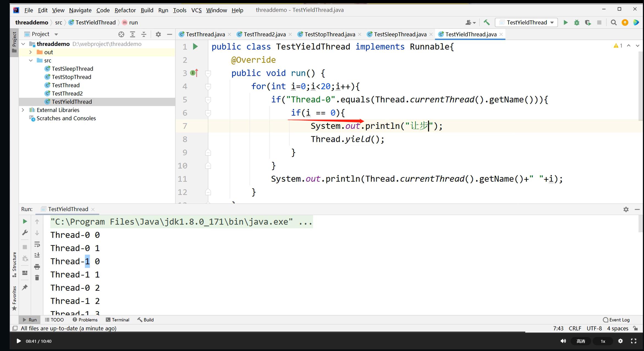The height and width of the screenshot is (351, 644).
Task: Open the Problems tool window
Action: pos(85,320)
